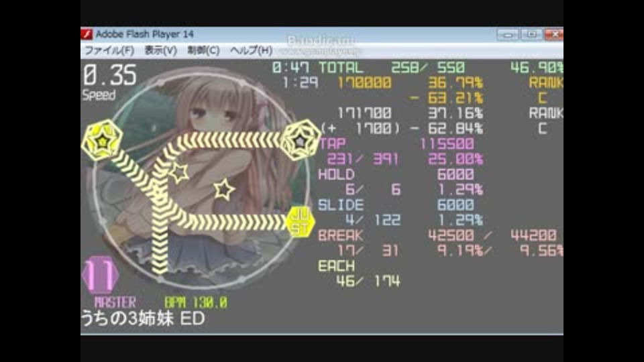Click the small outlined star near the slide fork
This screenshot has height=362, width=644.
coord(180,172)
